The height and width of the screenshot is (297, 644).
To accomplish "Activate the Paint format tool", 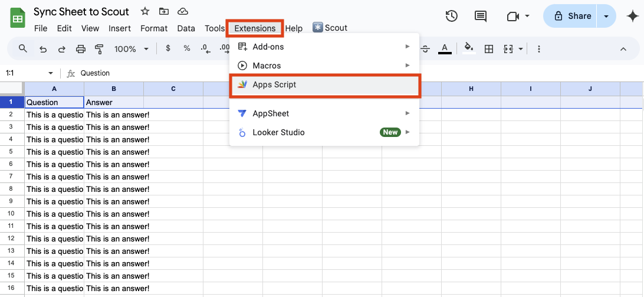I will (x=99, y=49).
